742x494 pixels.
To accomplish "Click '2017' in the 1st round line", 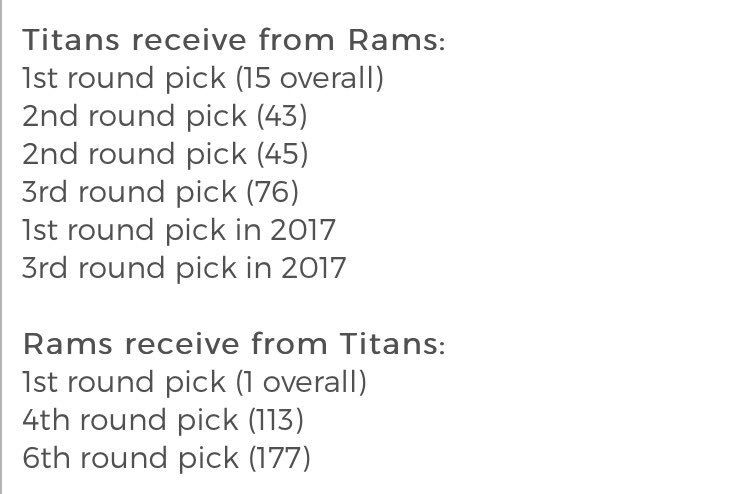I will tap(302, 231).
